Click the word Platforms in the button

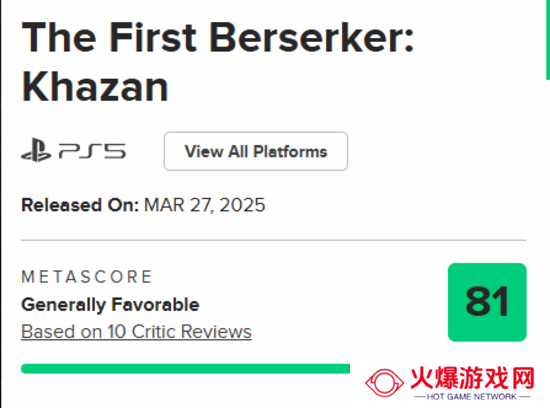coord(290,152)
